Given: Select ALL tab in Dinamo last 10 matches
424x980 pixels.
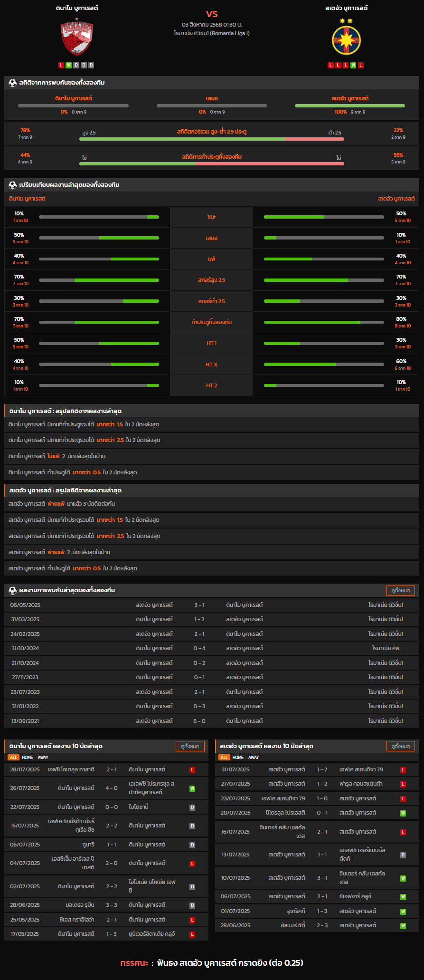Looking at the screenshot, I should click(13, 758).
